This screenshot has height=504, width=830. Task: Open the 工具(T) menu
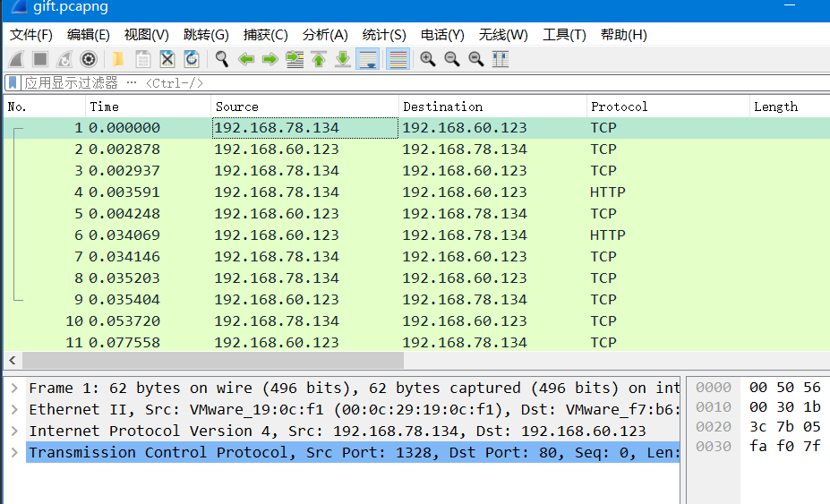click(x=564, y=35)
